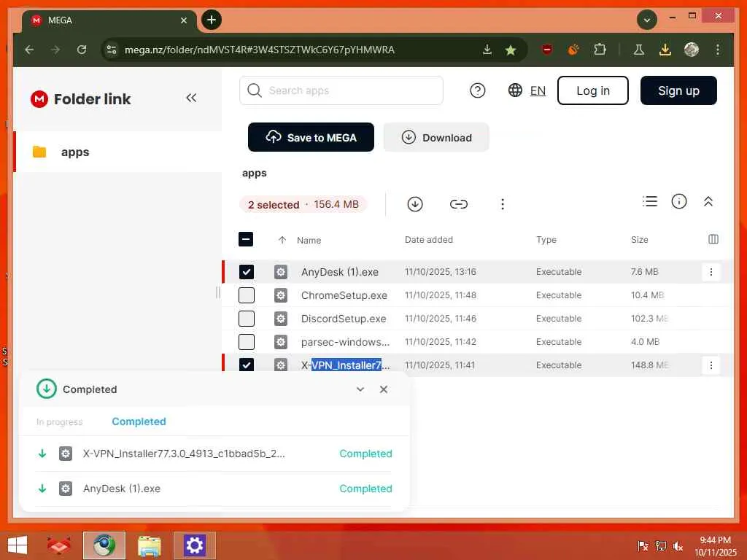Open File Explorer from taskbar
This screenshot has height=560, width=747.
(150, 545)
